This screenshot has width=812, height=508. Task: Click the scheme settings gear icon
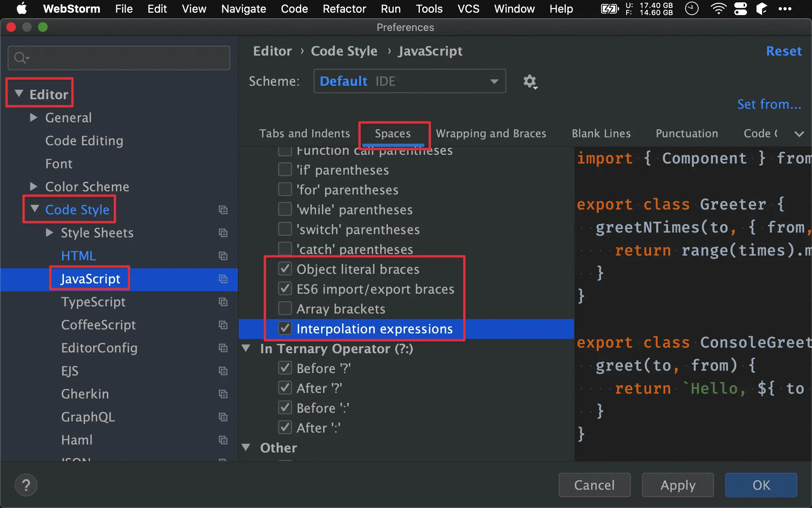[530, 82]
